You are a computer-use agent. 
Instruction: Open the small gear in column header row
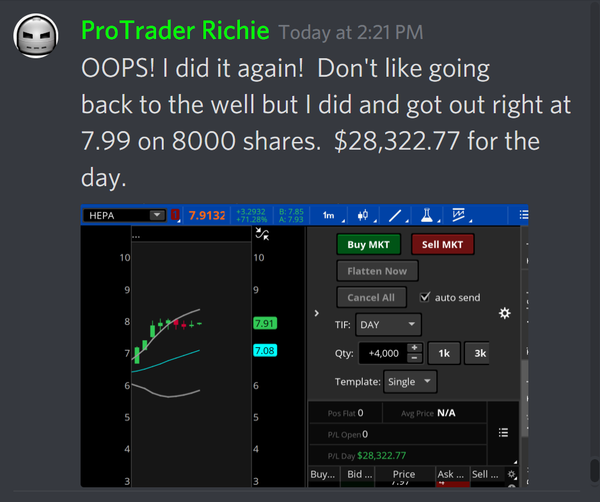point(513,474)
